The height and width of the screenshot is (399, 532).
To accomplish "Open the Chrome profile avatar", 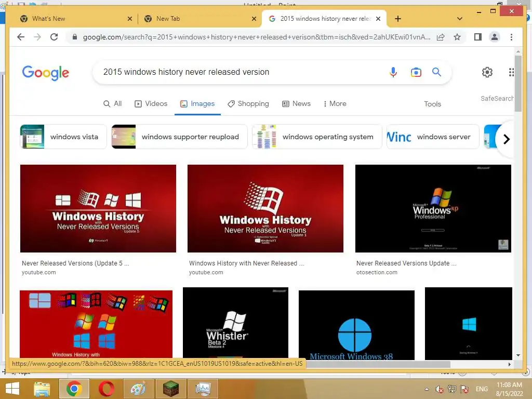I will 495,37.
